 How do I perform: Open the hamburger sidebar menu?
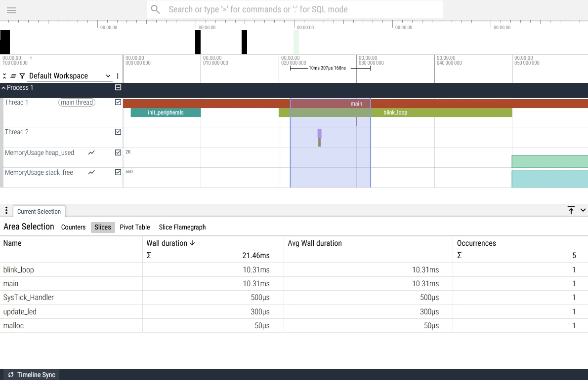11,10
